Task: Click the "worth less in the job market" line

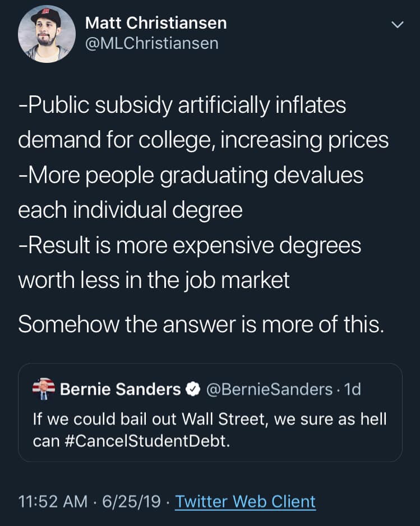Action: pos(154,280)
